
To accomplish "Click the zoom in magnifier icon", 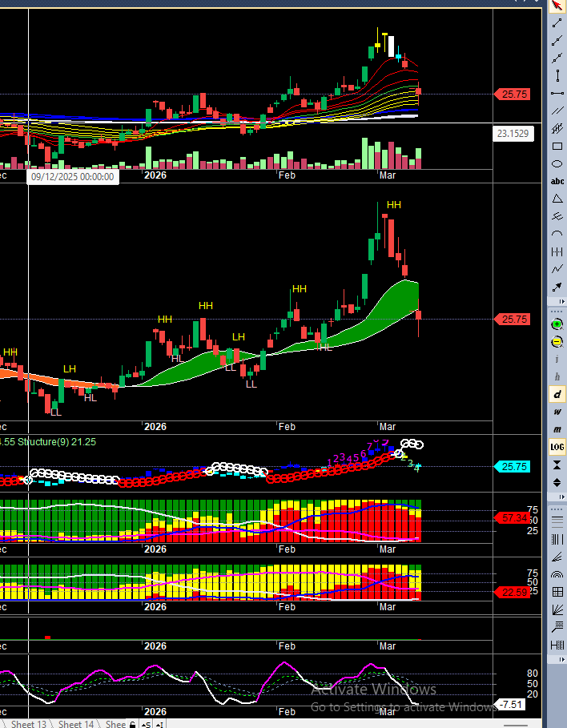I will (557, 324).
